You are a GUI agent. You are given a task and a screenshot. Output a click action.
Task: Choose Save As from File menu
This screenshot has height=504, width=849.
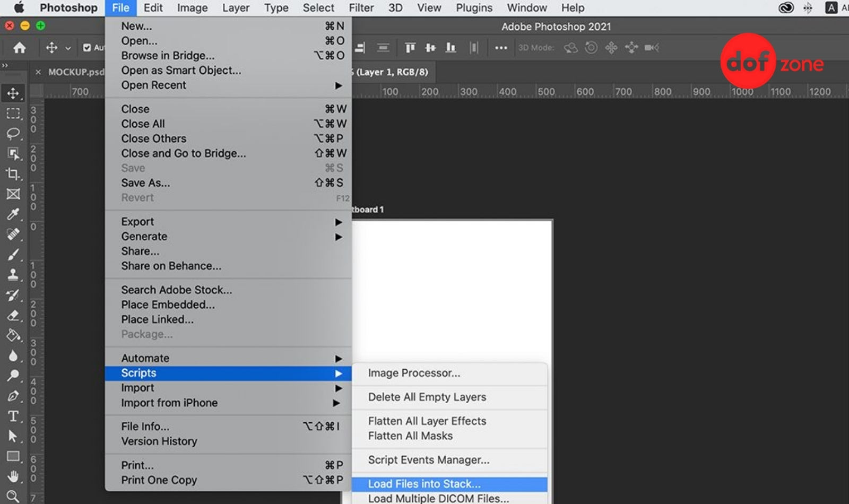coord(228,183)
